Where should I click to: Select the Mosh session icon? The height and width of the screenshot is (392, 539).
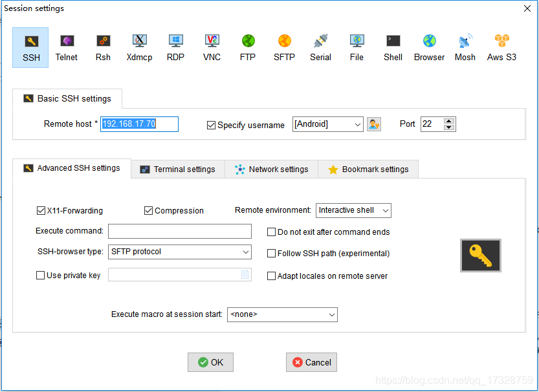(465, 47)
